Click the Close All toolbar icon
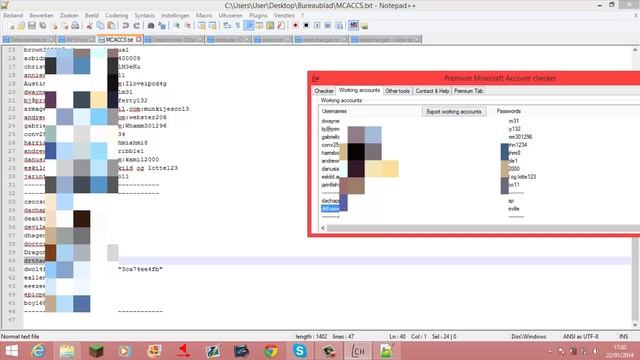This screenshot has height=360, width=640. [64, 26]
